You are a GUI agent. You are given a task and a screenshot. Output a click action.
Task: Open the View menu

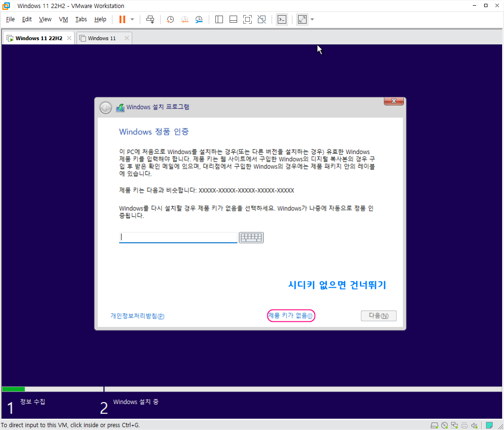click(45, 19)
